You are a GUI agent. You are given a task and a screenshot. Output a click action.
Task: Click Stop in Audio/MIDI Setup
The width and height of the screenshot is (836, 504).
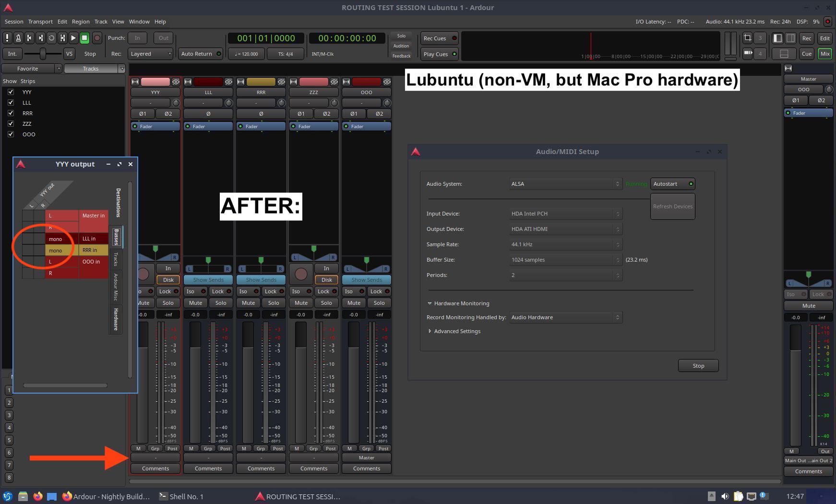pyautogui.click(x=698, y=366)
